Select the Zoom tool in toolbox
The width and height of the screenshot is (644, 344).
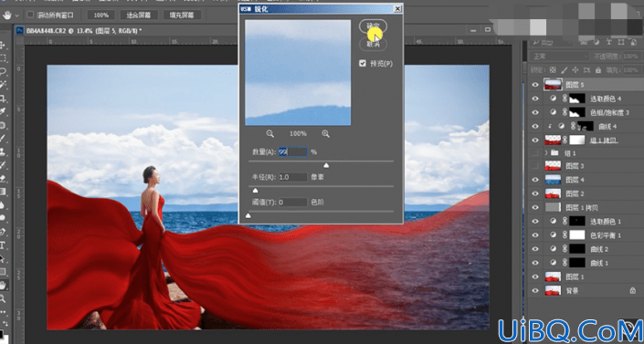point(3,298)
